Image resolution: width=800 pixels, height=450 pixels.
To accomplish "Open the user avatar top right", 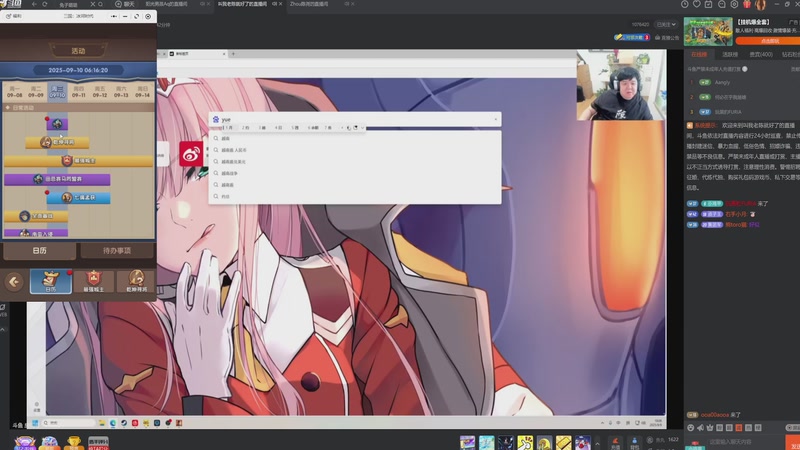I will point(760,5).
